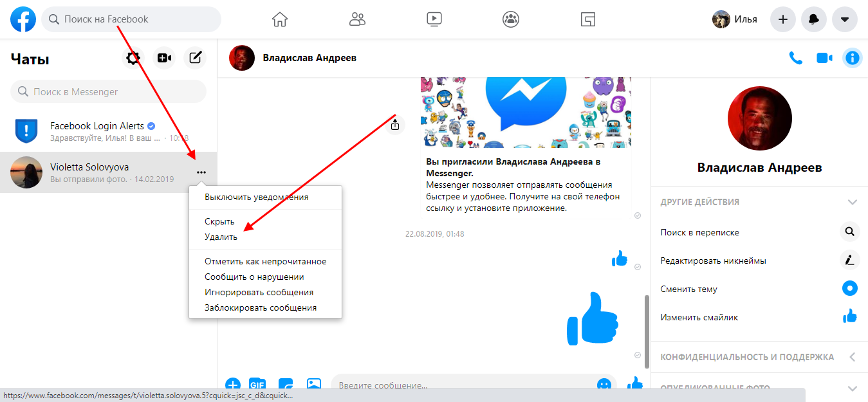This screenshot has width=868, height=402.
Task: Expand КОНФИДЕНЦИАЛЬНОСТЬ И ПОДДЕРЖКА section
Action: click(x=759, y=357)
